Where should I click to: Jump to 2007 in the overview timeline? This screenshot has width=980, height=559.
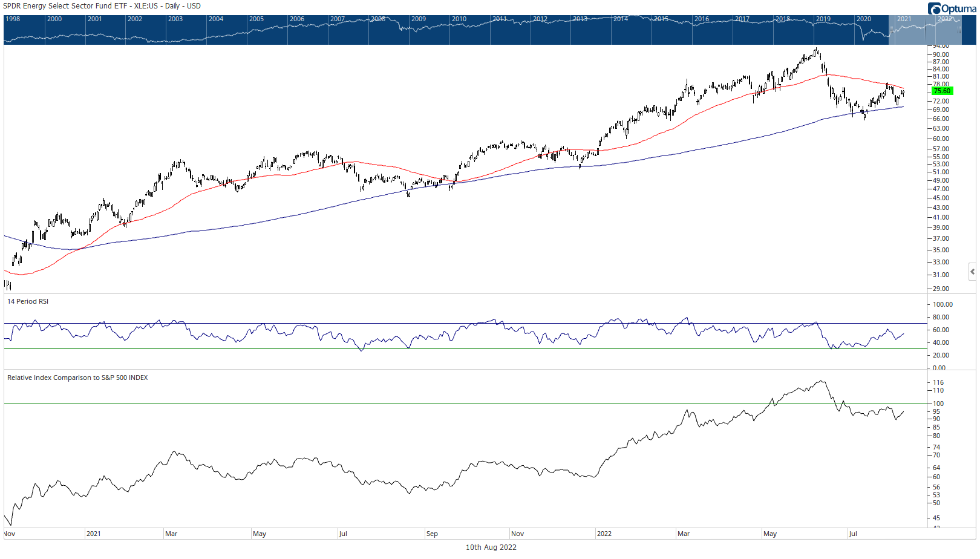pos(338,19)
